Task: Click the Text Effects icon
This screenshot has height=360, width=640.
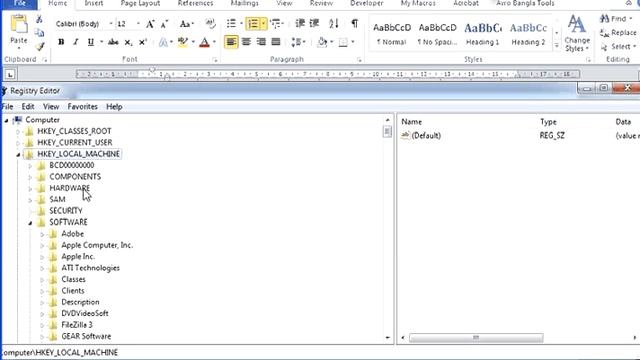Action: coord(163,42)
